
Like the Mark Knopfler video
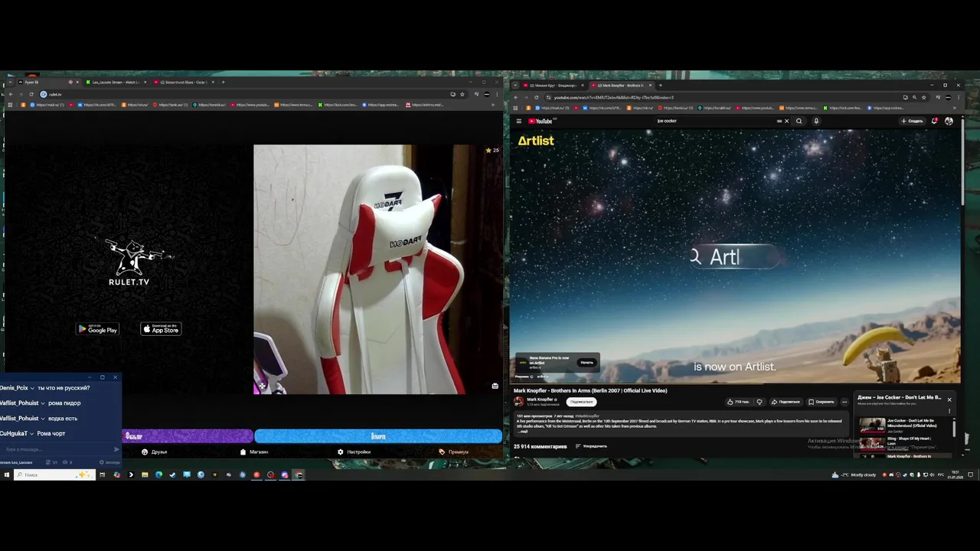pos(740,402)
